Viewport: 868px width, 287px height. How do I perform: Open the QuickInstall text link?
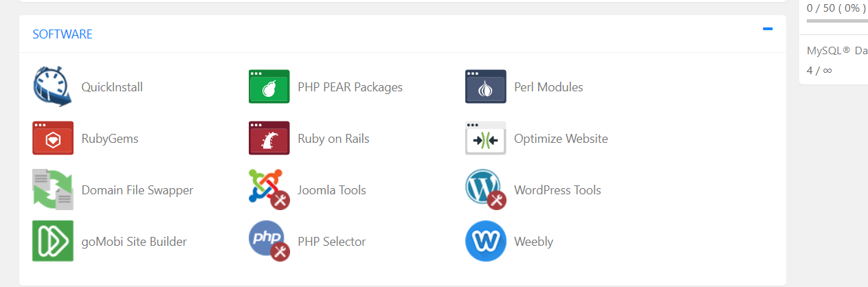(x=112, y=87)
